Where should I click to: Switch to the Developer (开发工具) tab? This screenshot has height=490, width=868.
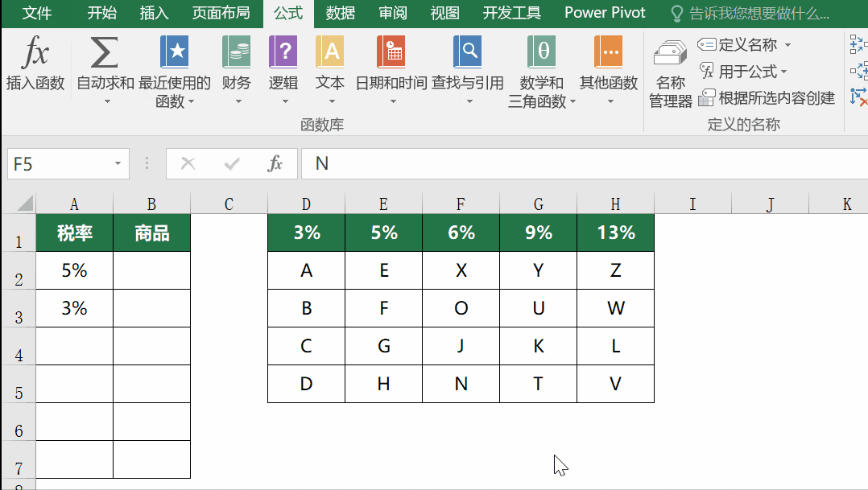tap(511, 13)
